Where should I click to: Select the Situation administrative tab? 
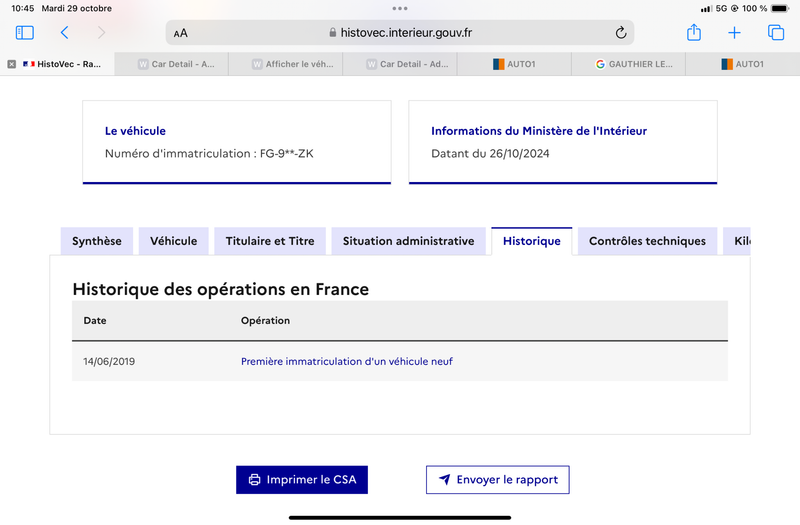pos(409,241)
